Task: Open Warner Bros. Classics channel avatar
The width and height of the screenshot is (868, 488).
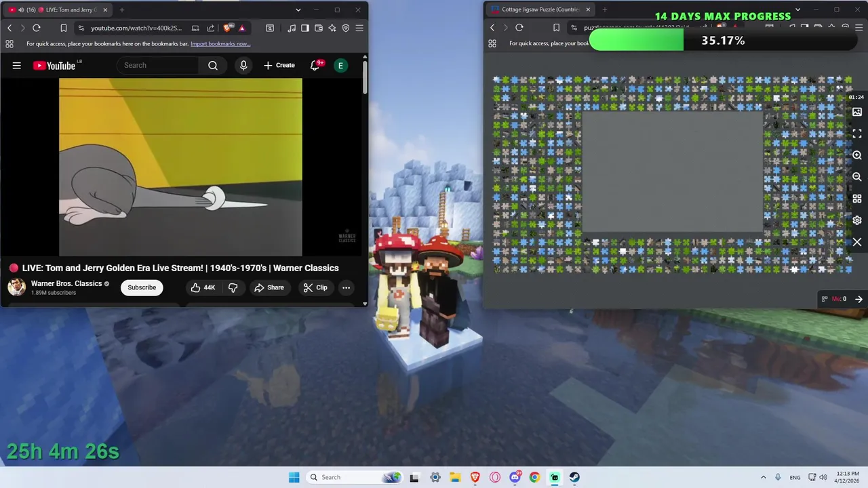Action: click(16, 287)
